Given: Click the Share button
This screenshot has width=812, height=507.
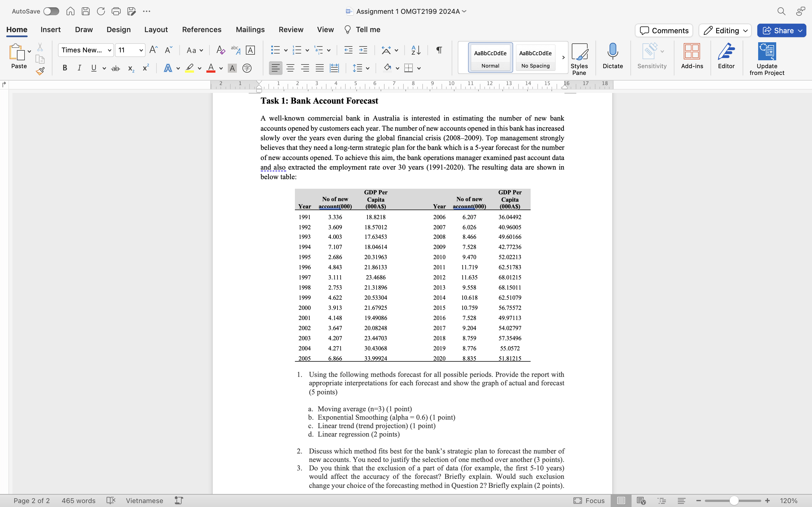Looking at the screenshot, I should (x=781, y=30).
